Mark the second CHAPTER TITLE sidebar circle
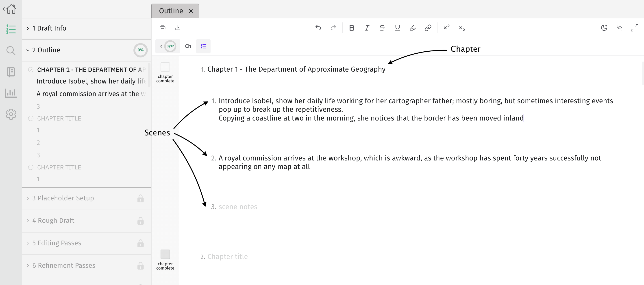This screenshot has width=644, height=285. [x=31, y=118]
